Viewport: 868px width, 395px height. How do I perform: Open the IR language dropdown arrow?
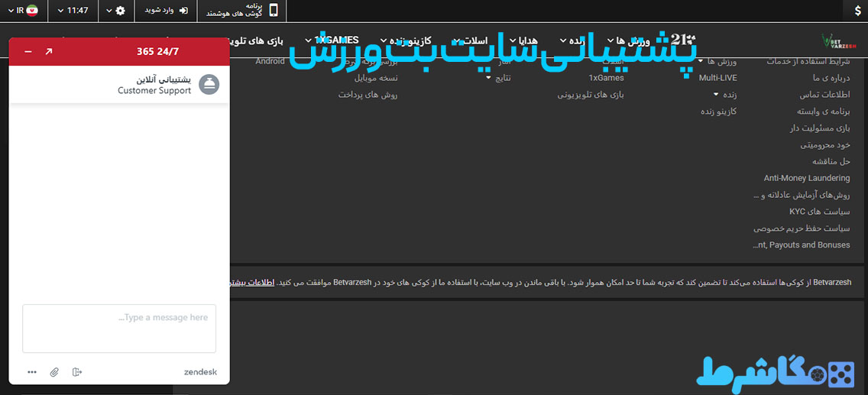coord(11,11)
